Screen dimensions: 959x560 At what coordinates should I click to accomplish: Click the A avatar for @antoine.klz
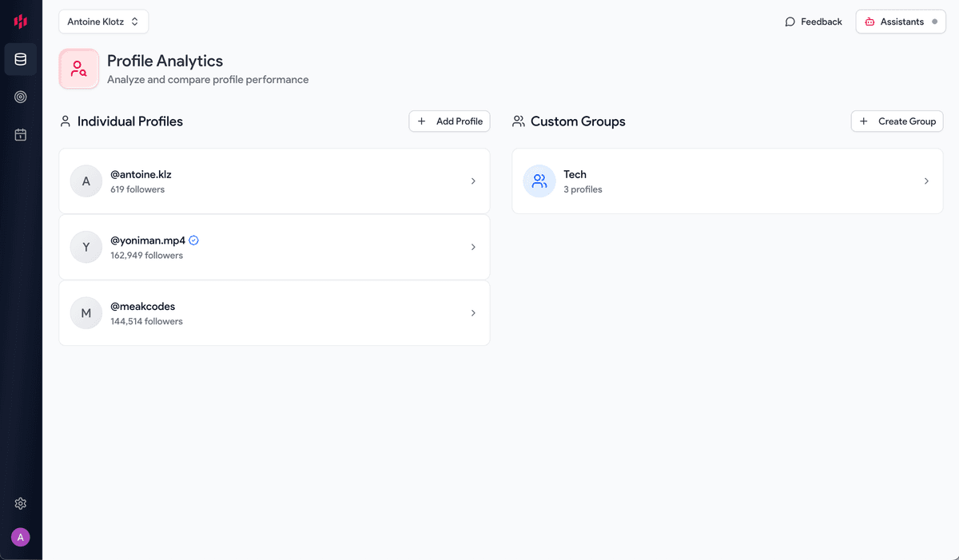click(86, 181)
